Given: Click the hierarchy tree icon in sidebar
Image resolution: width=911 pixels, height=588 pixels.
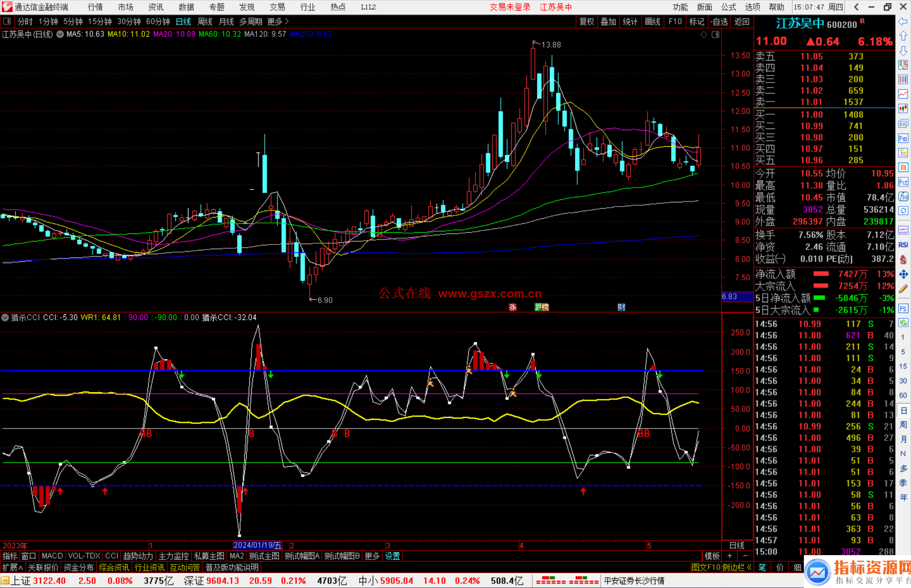Looking at the screenshot, I should point(903,153).
